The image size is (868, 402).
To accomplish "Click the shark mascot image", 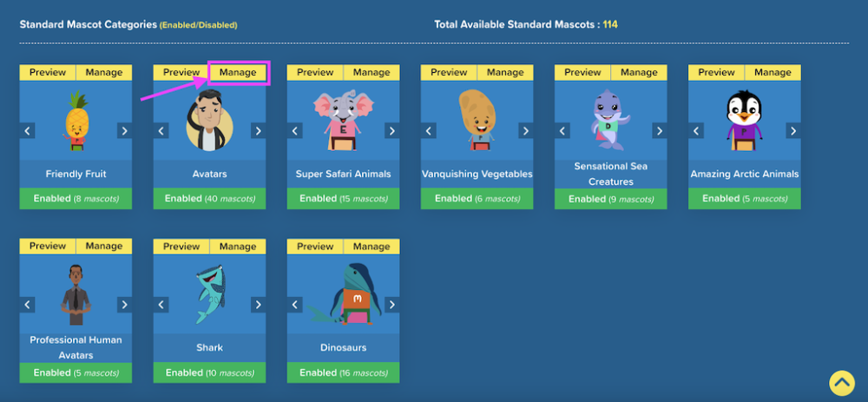I will [210, 294].
